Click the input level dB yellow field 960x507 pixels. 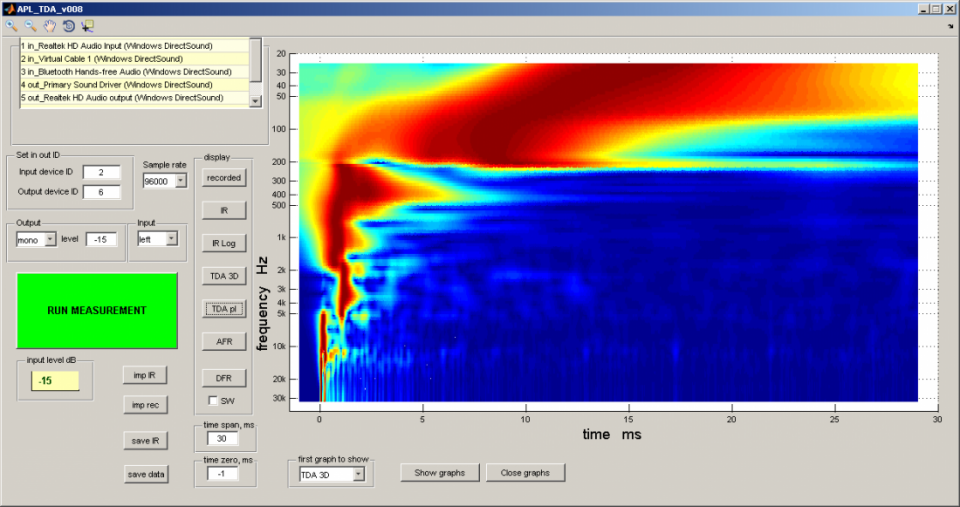click(55, 380)
